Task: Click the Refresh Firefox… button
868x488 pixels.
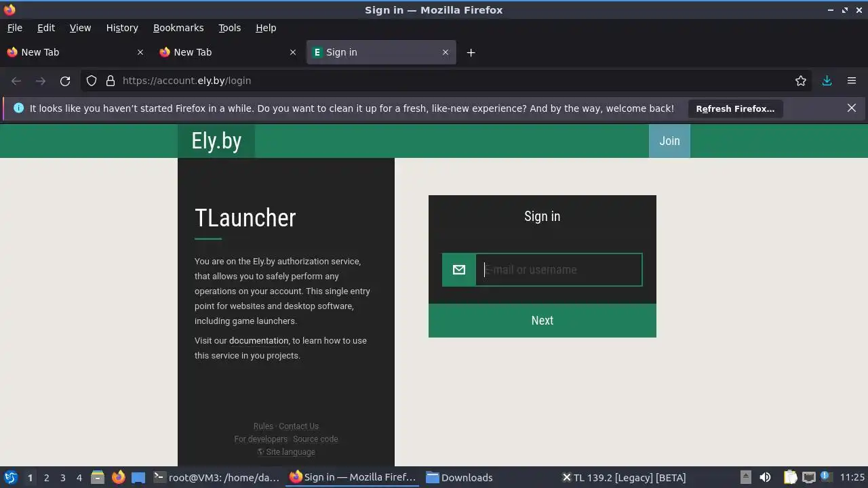Action: [735, 108]
